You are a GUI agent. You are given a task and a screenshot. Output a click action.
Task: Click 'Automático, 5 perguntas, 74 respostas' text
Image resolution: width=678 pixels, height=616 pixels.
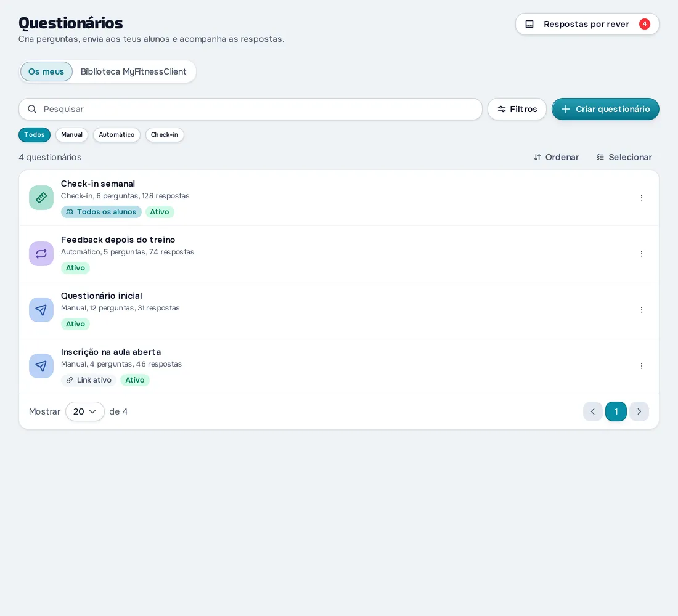(x=128, y=252)
